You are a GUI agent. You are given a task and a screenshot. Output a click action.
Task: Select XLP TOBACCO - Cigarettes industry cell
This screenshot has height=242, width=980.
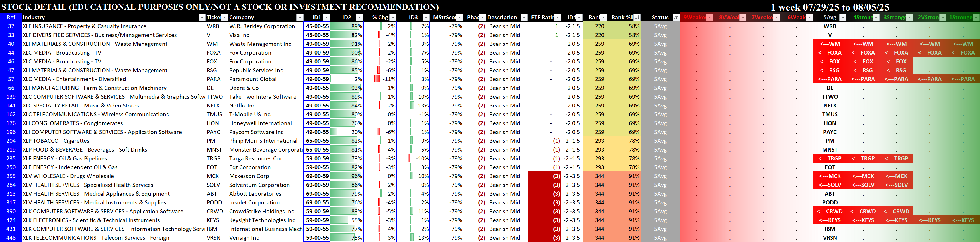pos(114,141)
